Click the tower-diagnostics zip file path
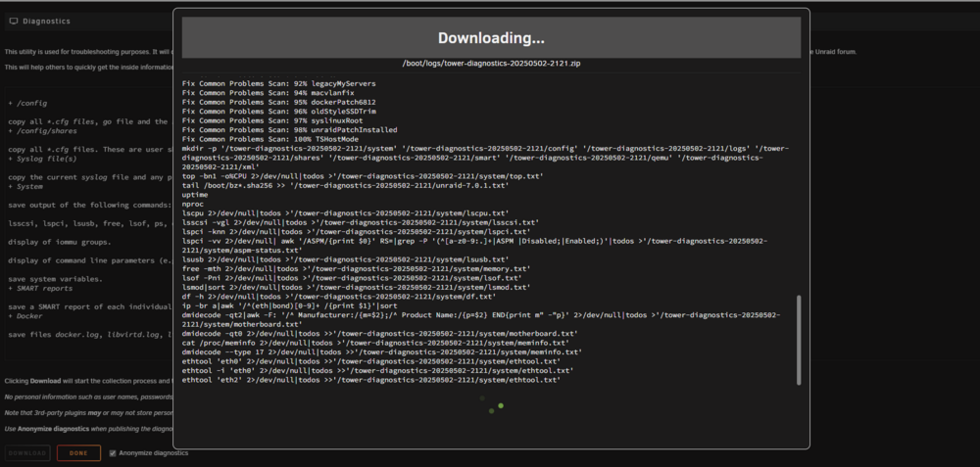 point(491,64)
